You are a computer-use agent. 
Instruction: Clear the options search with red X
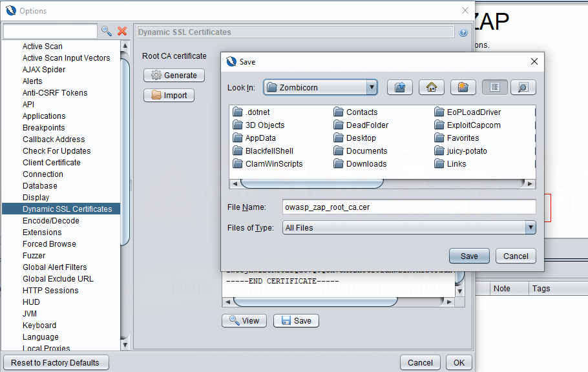pyautogui.click(x=122, y=31)
